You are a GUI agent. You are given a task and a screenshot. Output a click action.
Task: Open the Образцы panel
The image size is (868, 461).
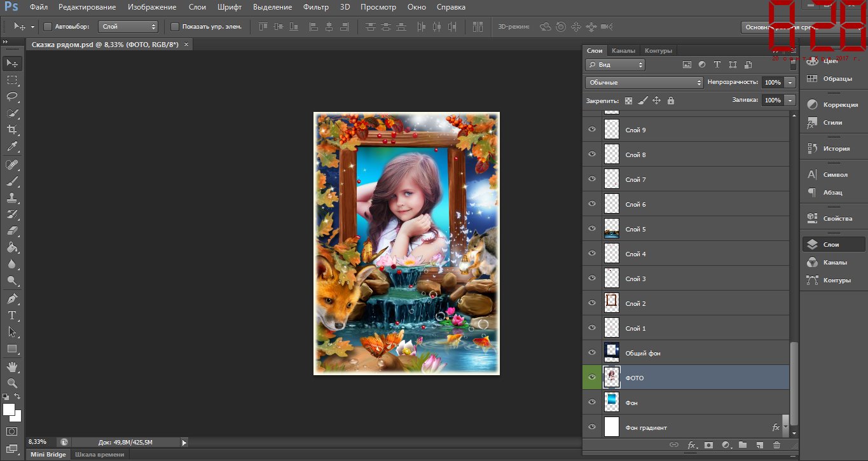[x=833, y=79]
